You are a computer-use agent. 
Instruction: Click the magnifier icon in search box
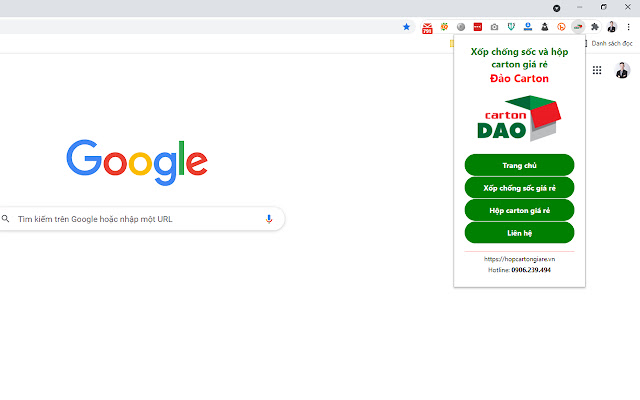[x=5, y=219]
